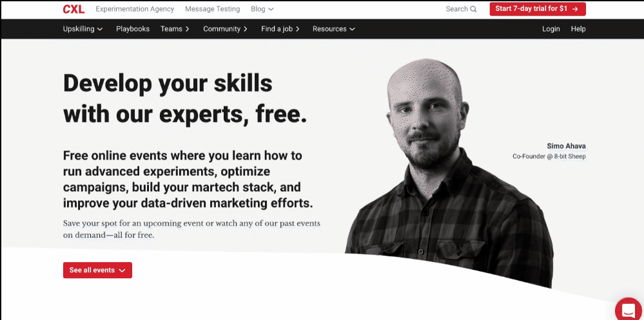Screen dimensions: 644x320
Task: Click the search magnifier icon
Action: point(474,9)
